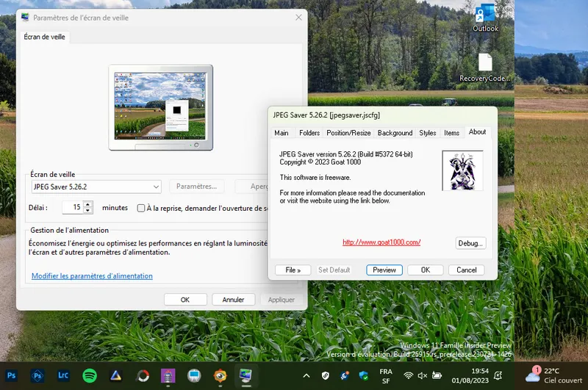Click the Annuler button
Viewport: 588px width, 390px height.
(233, 300)
